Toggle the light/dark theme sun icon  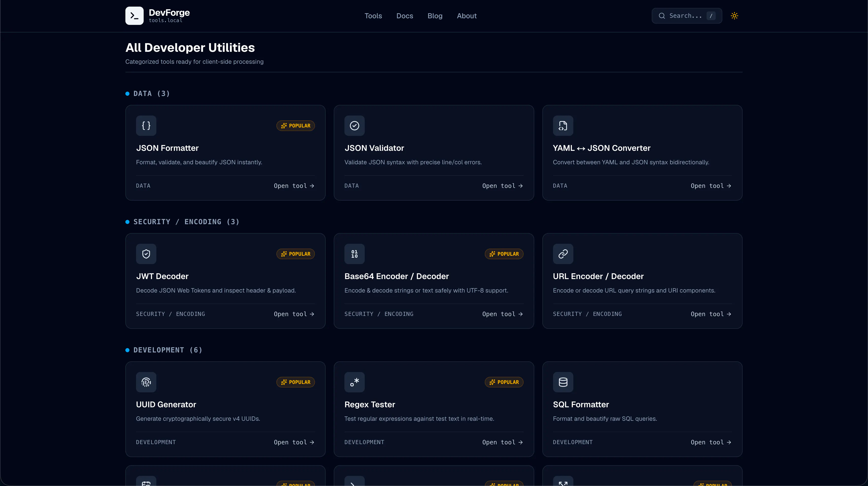click(x=734, y=15)
